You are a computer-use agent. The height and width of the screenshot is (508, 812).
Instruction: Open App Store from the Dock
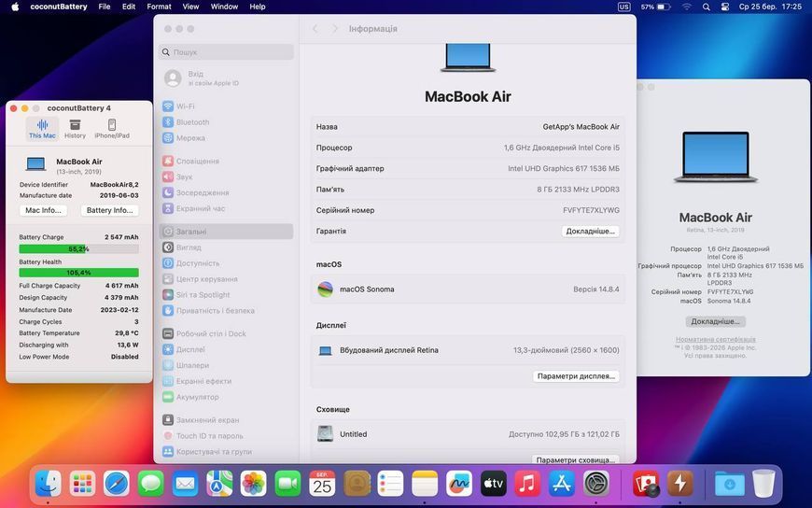click(561, 484)
